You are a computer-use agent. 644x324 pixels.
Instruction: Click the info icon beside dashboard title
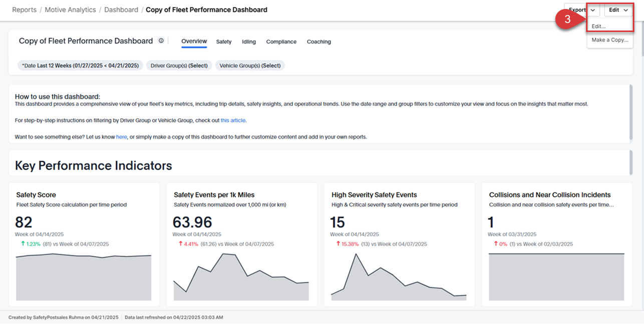click(161, 41)
